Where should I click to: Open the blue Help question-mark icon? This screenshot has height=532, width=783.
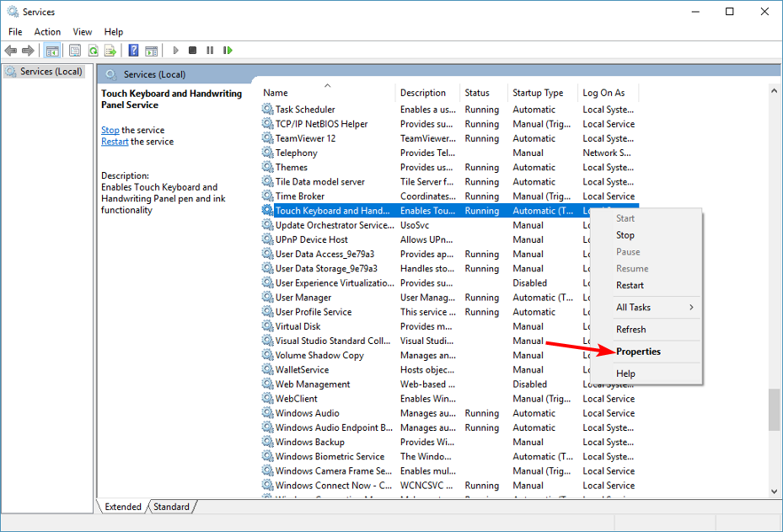pyautogui.click(x=133, y=51)
